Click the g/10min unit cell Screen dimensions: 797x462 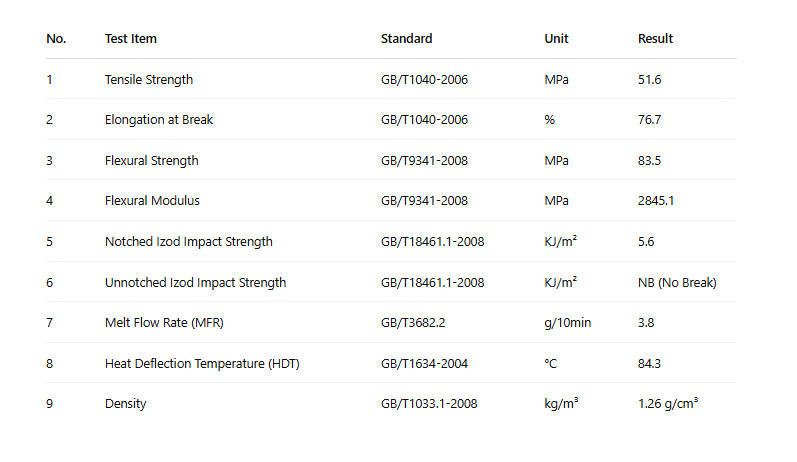pos(568,323)
